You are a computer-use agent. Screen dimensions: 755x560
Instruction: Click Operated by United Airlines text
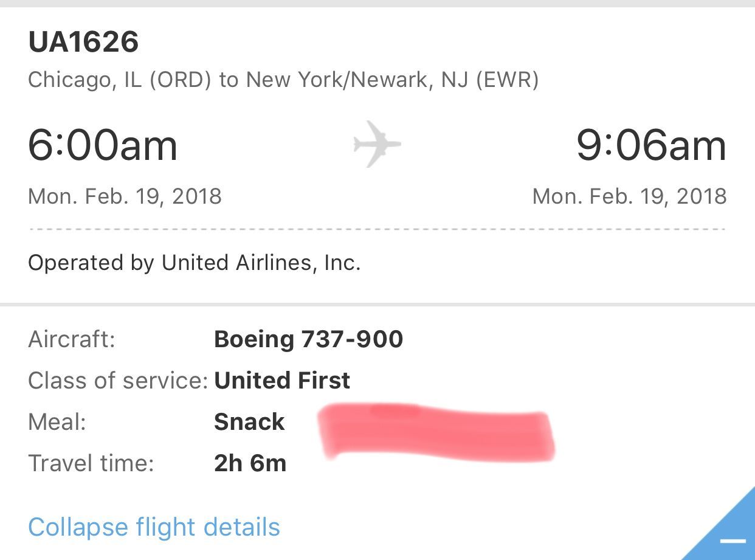(x=195, y=263)
